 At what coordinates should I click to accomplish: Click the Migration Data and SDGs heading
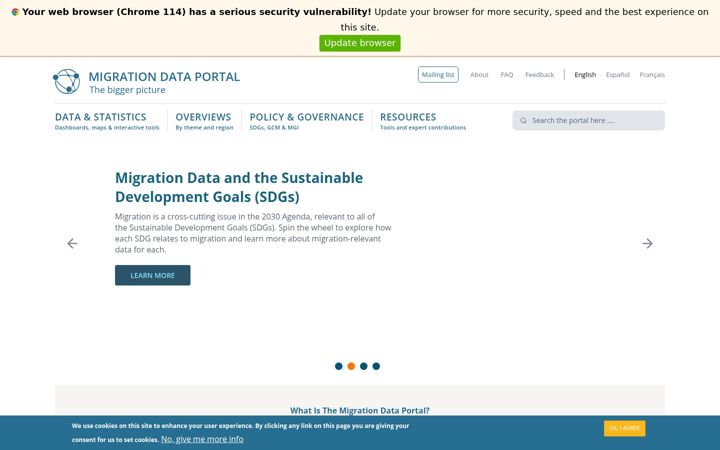tap(239, 187)
